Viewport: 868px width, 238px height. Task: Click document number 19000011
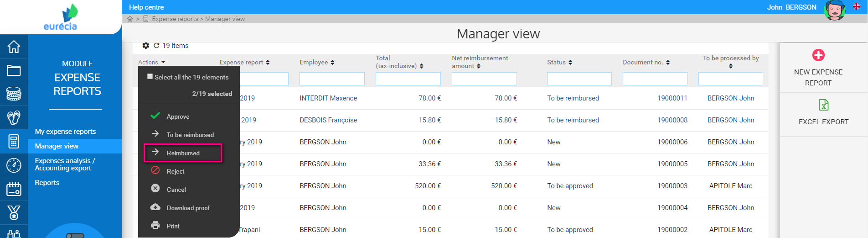672,98
